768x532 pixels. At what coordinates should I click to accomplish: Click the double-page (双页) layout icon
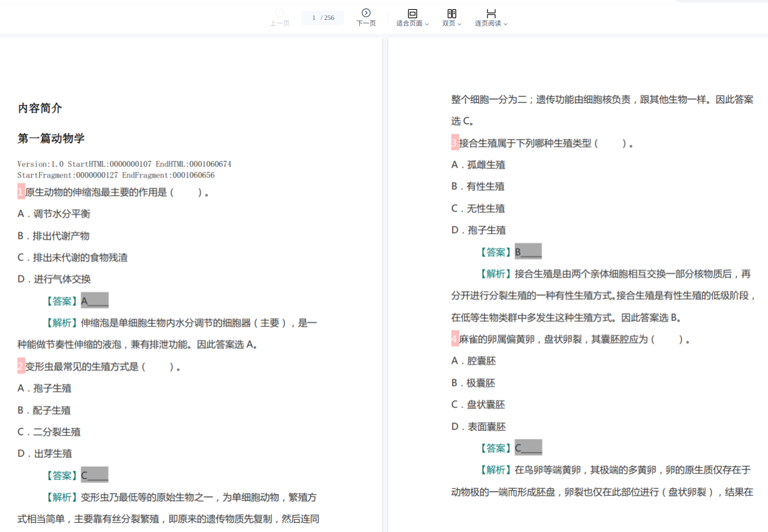[x=451, y=13]
